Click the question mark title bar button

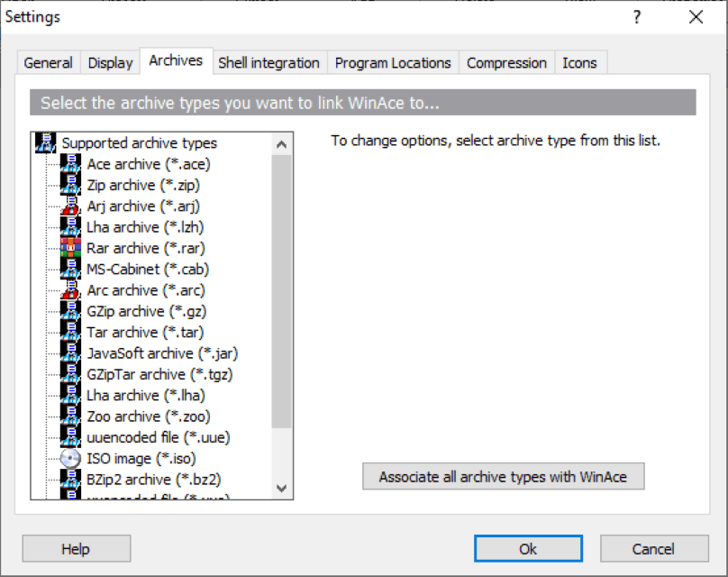637,17
